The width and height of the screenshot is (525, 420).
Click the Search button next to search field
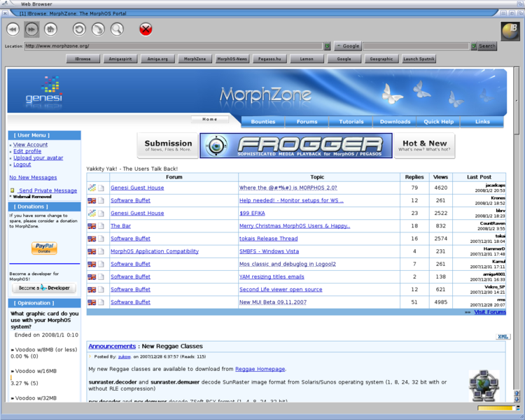click(487, 46)
